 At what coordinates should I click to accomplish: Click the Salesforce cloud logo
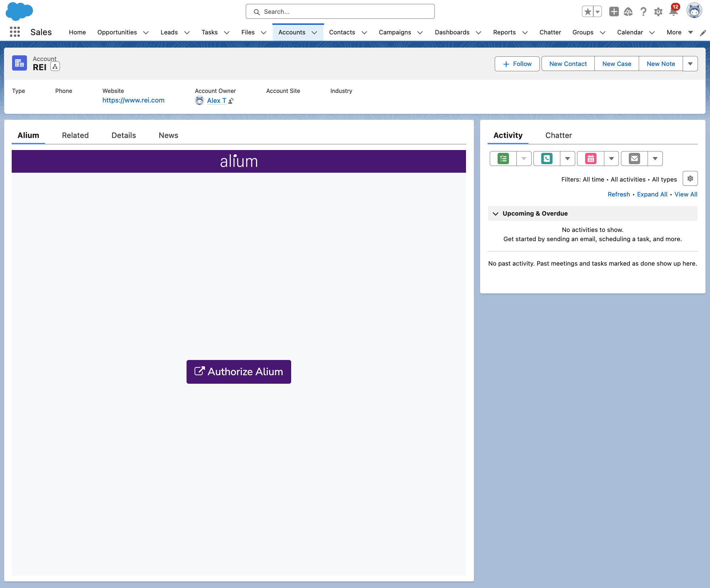(19, 11)
